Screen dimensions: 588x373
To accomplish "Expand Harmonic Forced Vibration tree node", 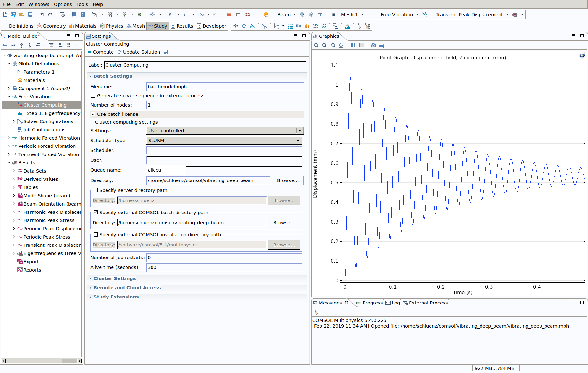I will [x=9, y=138].
